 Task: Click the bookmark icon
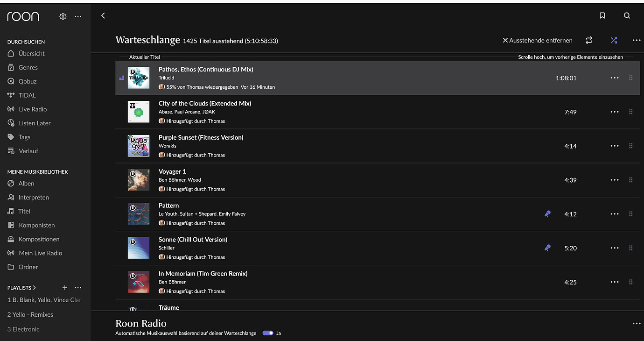(x=602, y=16)
